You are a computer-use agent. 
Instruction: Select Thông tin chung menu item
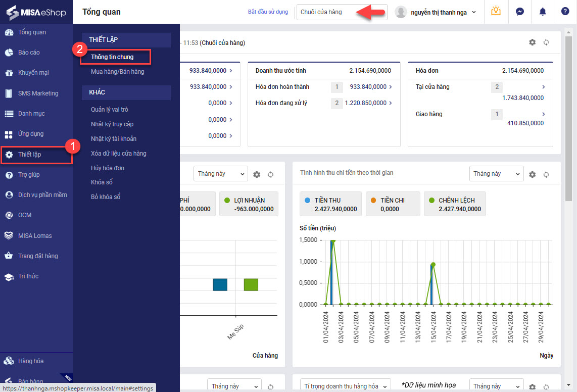[112, 57]
